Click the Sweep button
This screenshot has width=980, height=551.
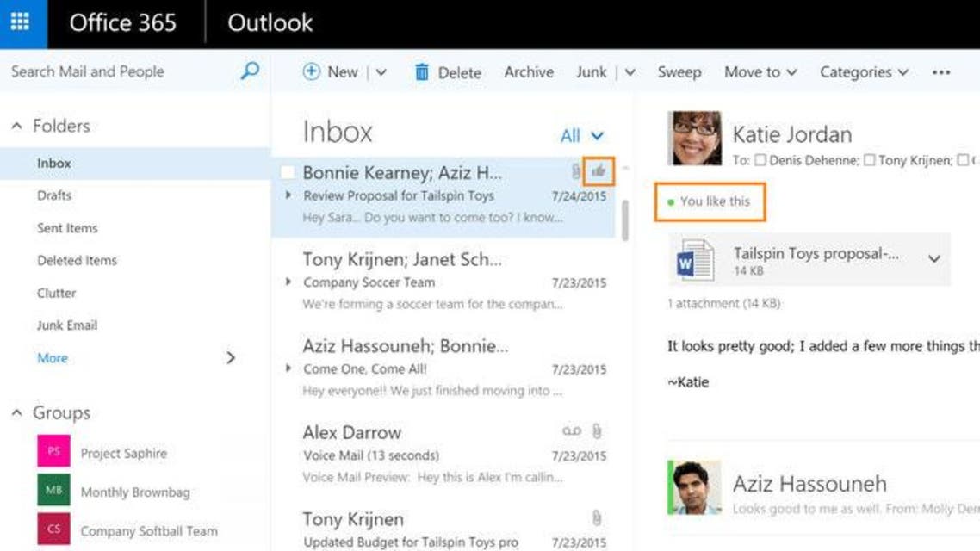[x=679, y=72]
